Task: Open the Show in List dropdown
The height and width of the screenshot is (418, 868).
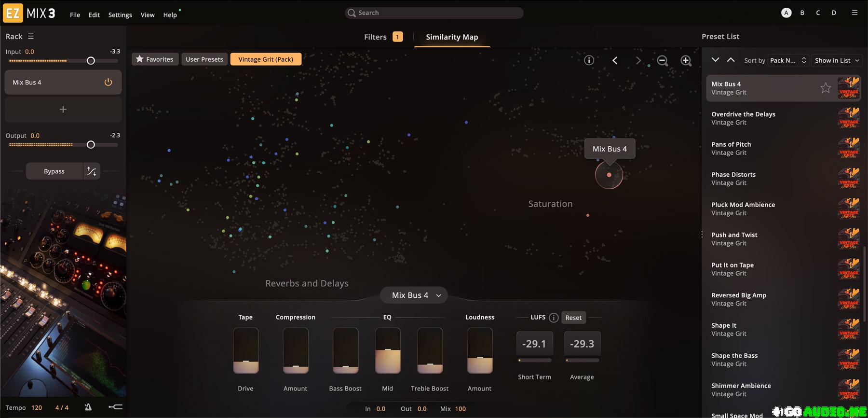Action: tap(837, 60)
